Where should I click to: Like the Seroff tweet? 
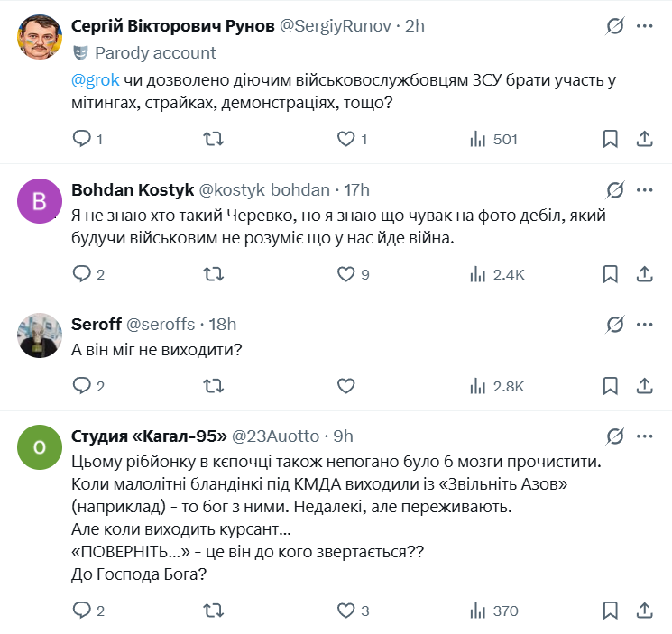coord(345,386)
